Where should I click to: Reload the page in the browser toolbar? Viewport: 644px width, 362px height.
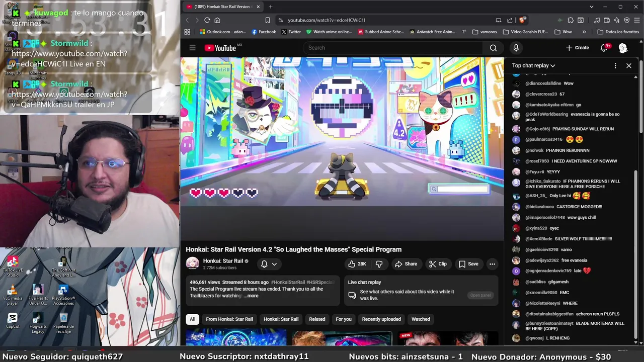207,20
